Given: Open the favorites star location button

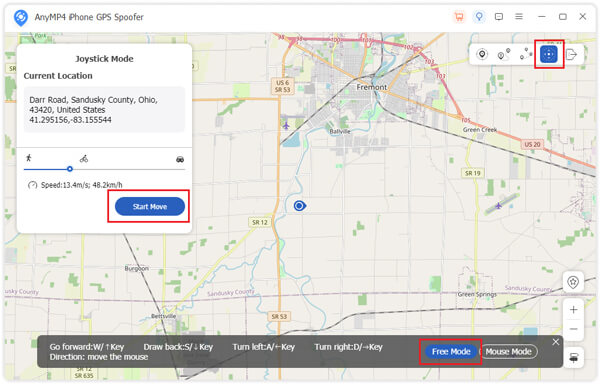Looking at the screenshot, I should tap(573, 282).
